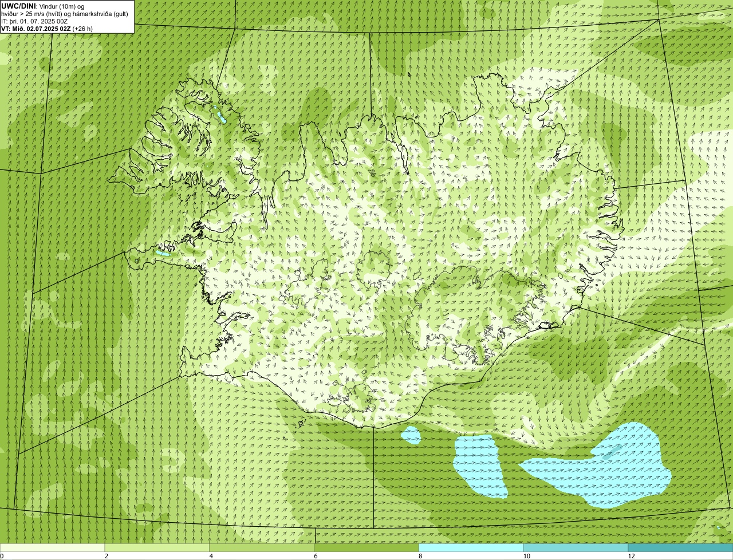Click the "8" scale tick label

[421, 556]
